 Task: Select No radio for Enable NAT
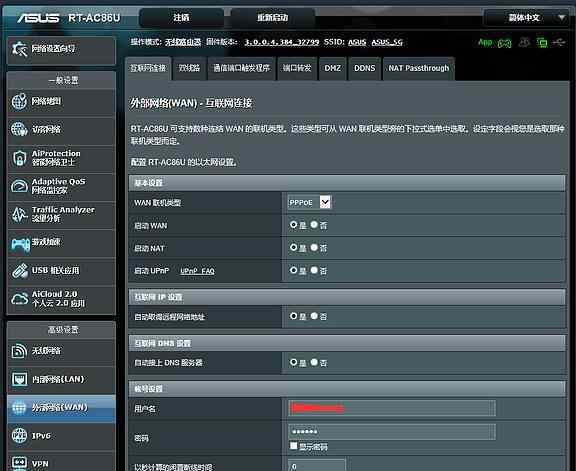click(x=314, y=247)
